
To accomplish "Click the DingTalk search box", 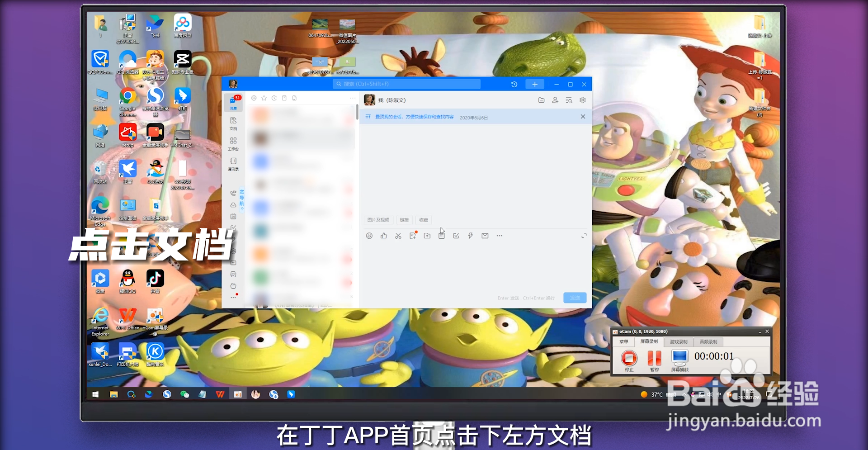I will (407, 84).
